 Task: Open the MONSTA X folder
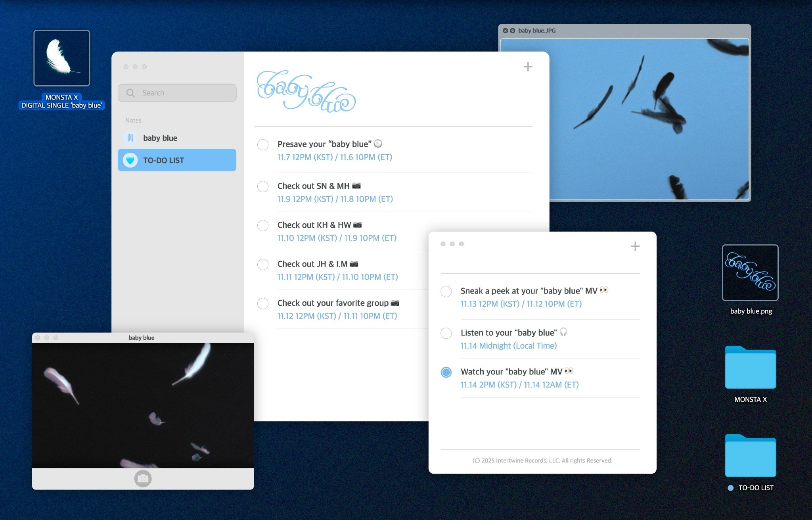coord(750,368)
